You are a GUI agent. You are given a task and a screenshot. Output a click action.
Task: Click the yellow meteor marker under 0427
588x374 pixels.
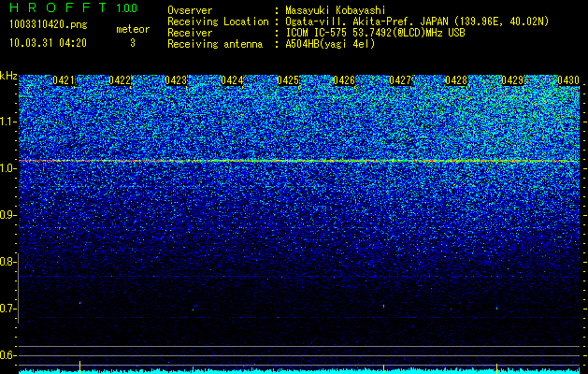(x=383, y=368)
